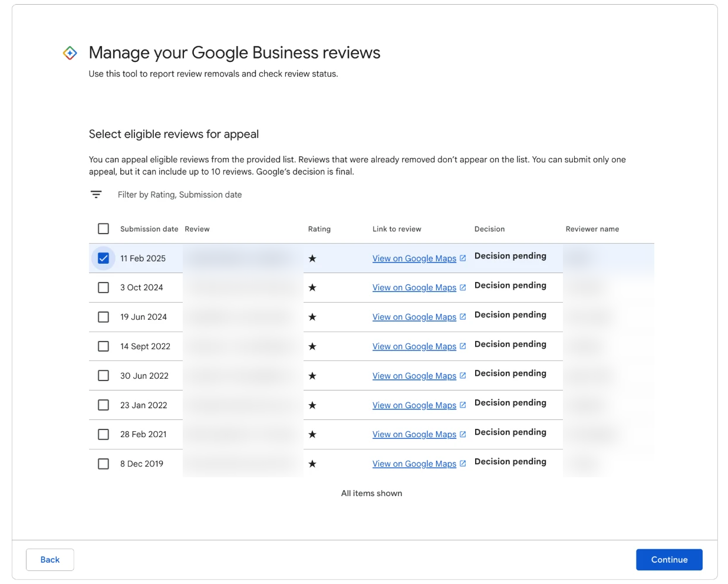
Task: Click the Reviewer name column header
Action: pos(592,229)
